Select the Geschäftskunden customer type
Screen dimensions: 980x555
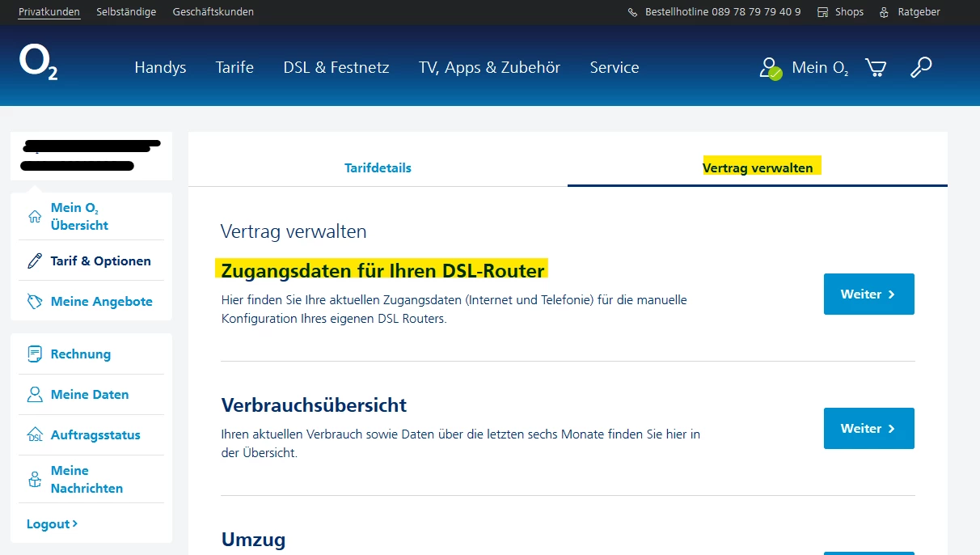[213, 12]
